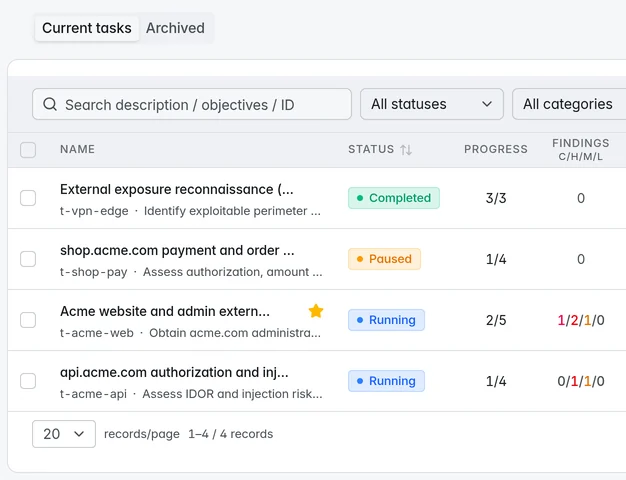
Task: Open the api.acme.com authorization and inj task
Action: point(174,373)
